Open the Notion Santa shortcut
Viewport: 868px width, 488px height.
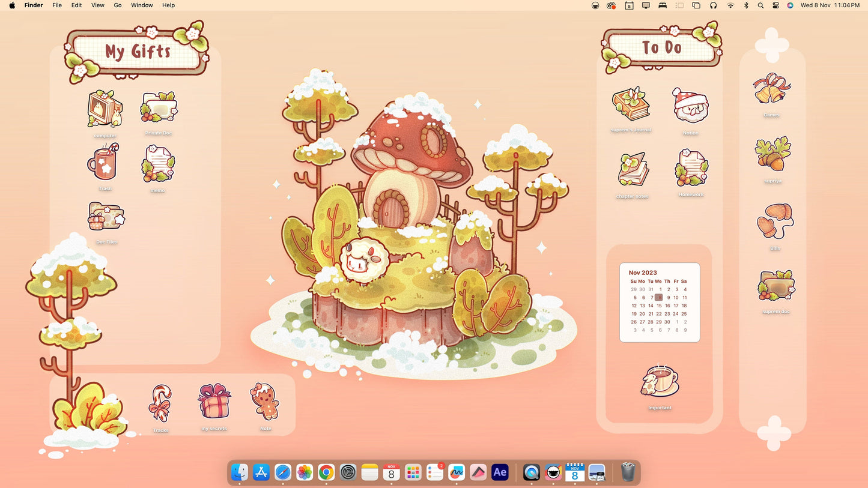tap(690, 108)
